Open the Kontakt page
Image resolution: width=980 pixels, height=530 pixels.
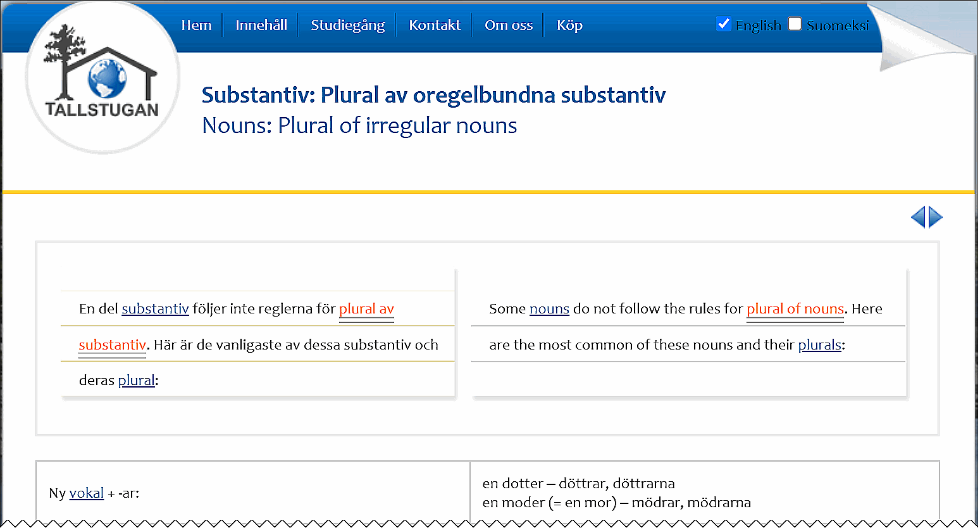pos(435,25)
